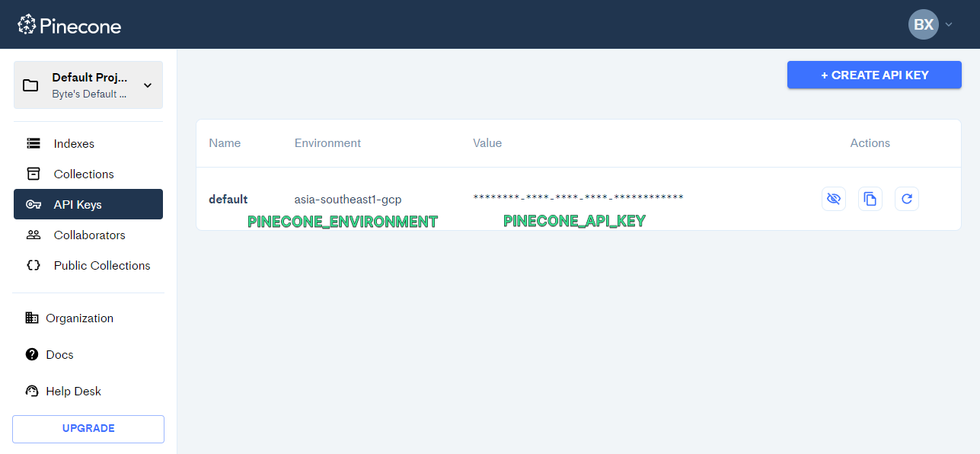The height and width of the screenshot is (454, 980).
Task: Click the CREATE API KEY button
Action: click(x=874, y=74)
